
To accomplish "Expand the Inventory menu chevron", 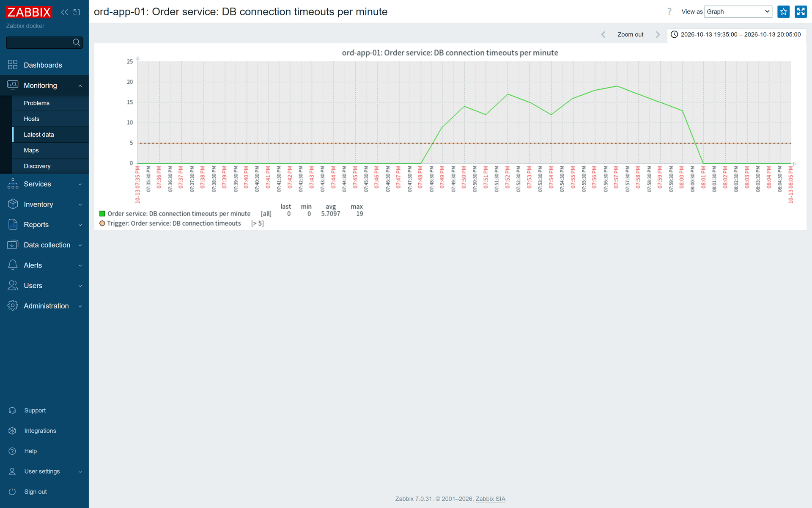I will click(80, 204).
